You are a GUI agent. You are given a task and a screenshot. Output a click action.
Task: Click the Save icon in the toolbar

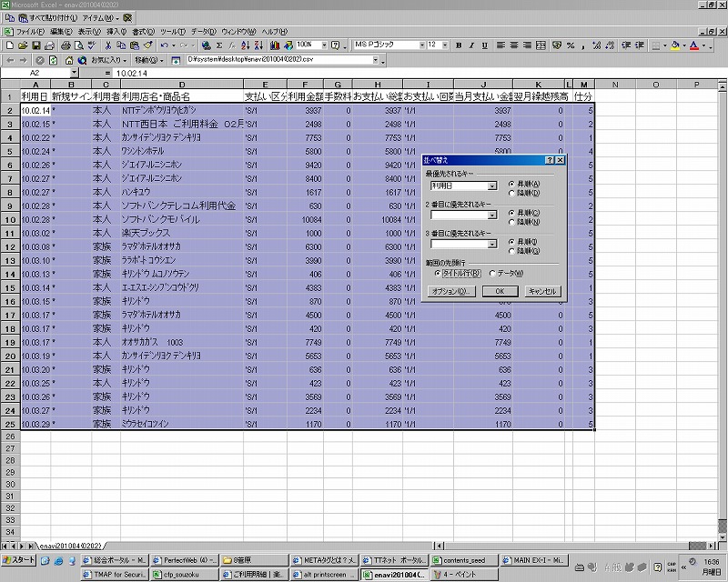pyautogui.click(x=36, y=45)
